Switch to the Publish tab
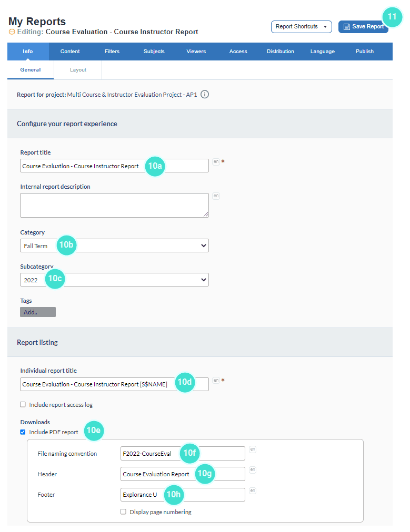 365,52
